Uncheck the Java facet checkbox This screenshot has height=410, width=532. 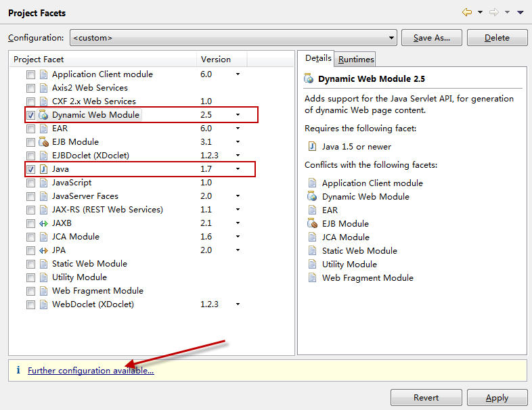click(x=30, y=169)
